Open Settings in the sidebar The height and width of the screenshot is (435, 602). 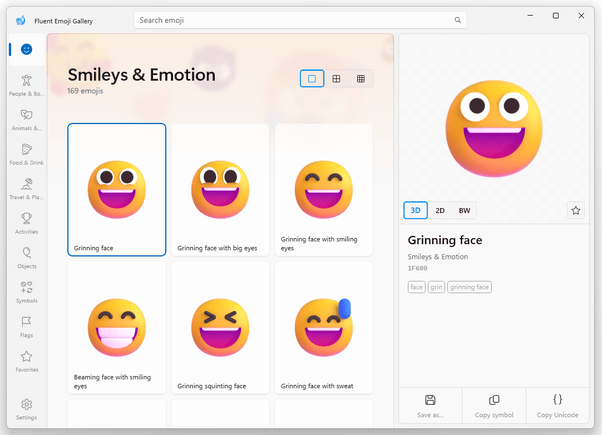[x=26, y=409]
